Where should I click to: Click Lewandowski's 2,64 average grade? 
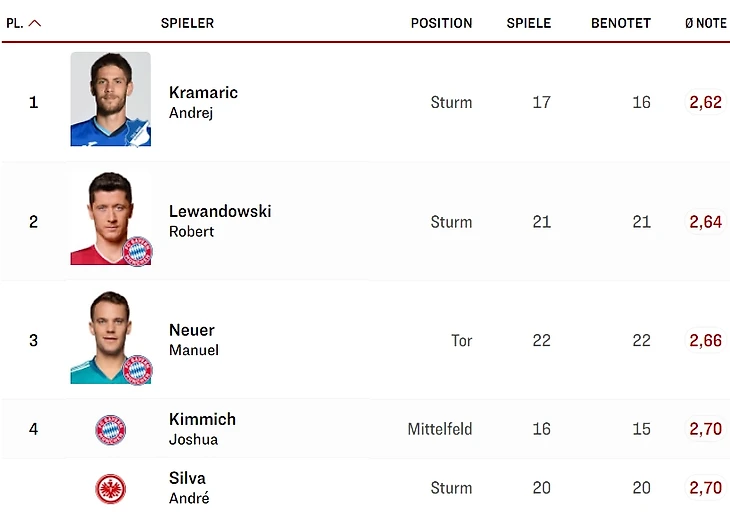pos(705,222)
